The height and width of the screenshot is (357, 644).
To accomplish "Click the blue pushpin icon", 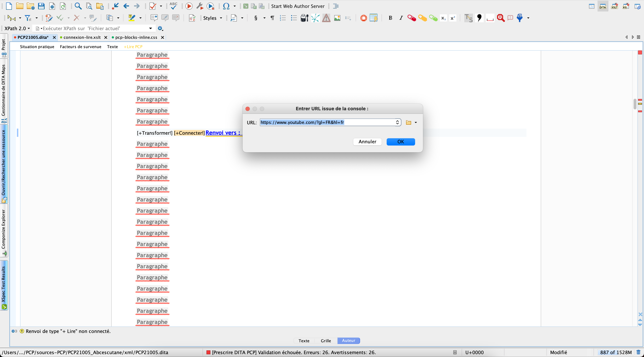I will coord(520,18).
